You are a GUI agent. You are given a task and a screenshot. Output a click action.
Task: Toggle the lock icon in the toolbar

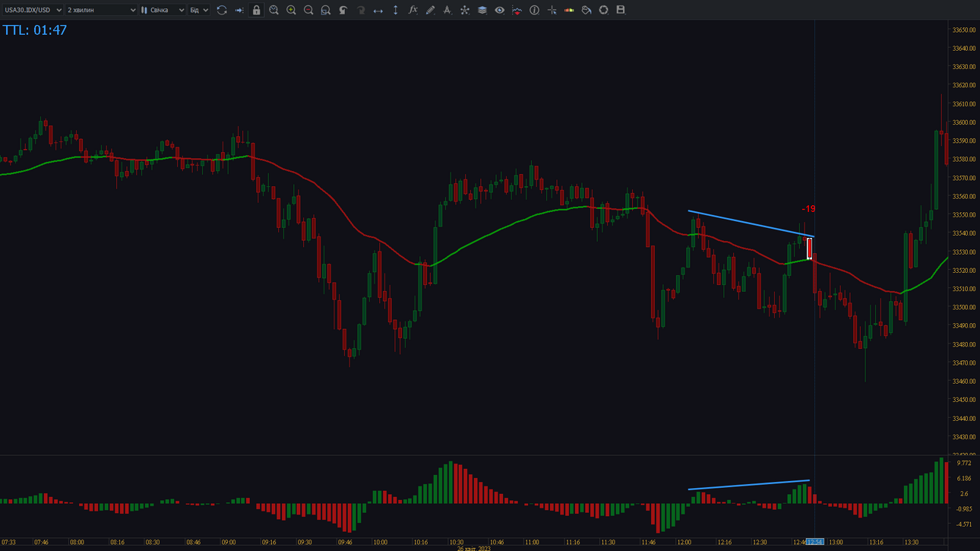[257, 10]
